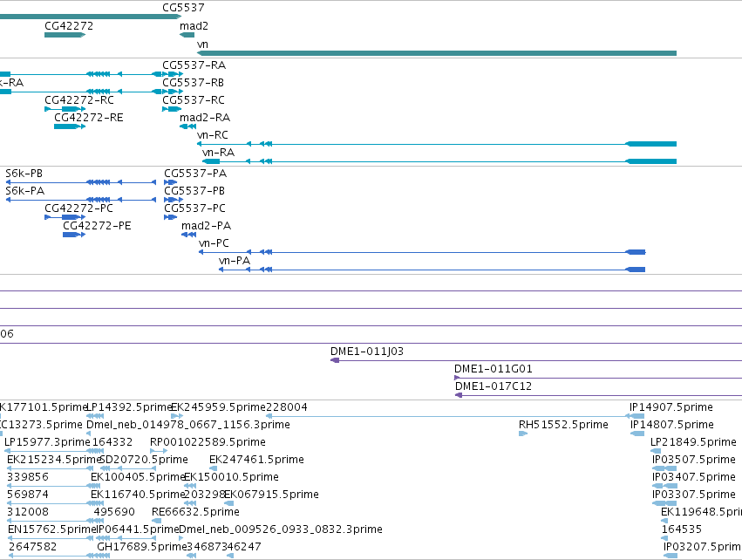The height and width of the screenshot is (560, 742).
Task: Click the LP21849.5prime EST label
Action: coord(693,442)
